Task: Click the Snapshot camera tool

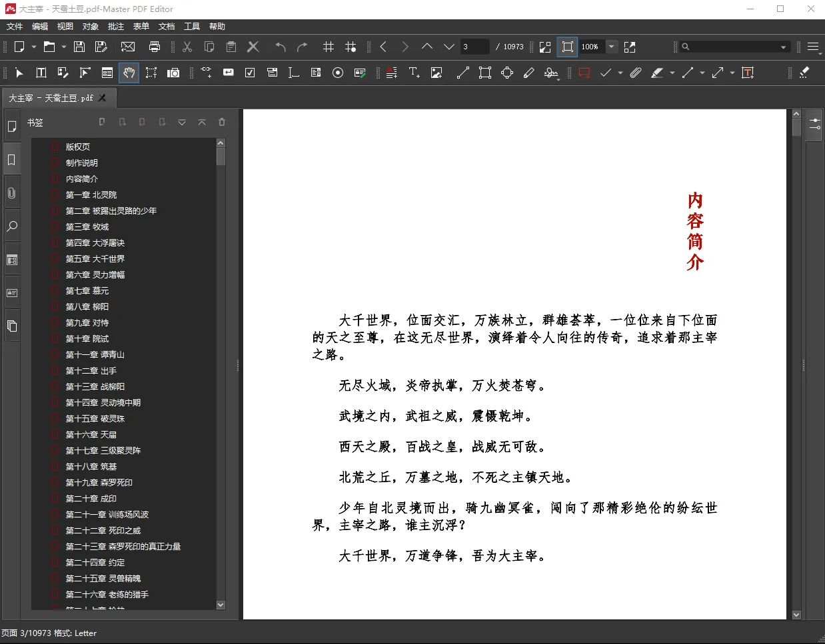Action: pos(173,73)
